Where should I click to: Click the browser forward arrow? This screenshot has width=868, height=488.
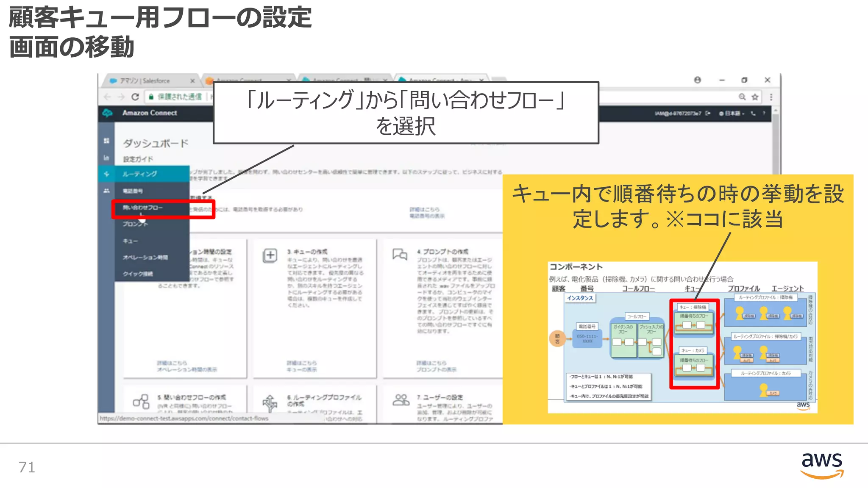pyautogui.click(x=121, y=97)
